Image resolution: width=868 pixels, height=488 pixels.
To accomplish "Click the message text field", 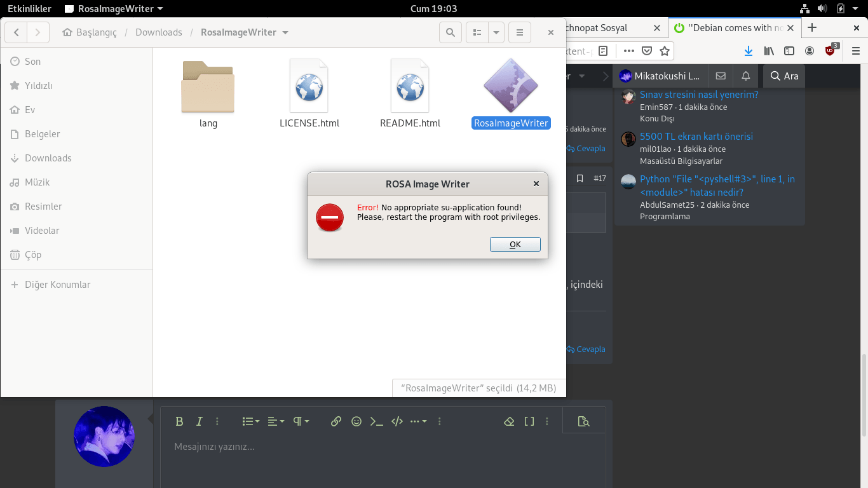I will point(383,461).
